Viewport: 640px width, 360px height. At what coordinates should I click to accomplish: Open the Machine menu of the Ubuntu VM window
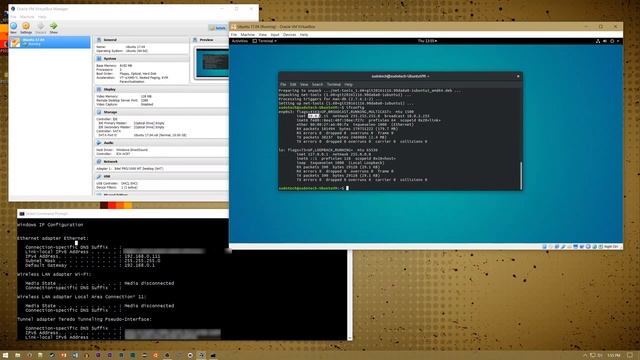click(x=247, y=35)
